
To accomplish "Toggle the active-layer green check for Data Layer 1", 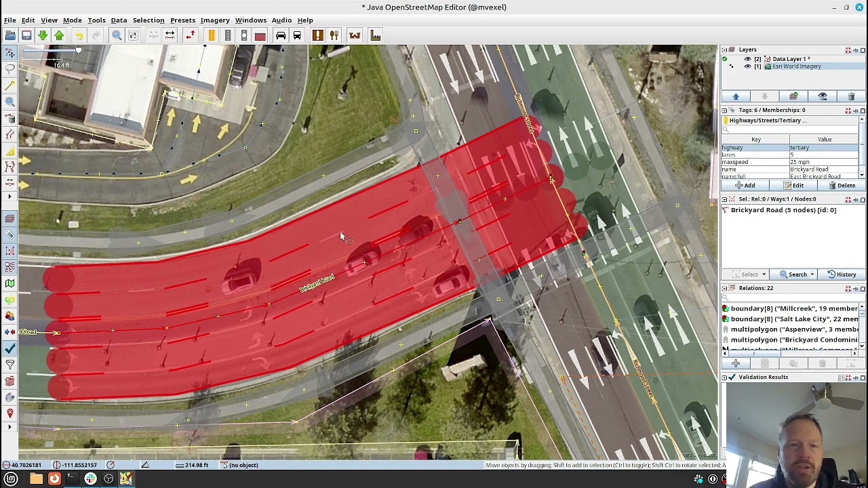I will tap(724, 59).
